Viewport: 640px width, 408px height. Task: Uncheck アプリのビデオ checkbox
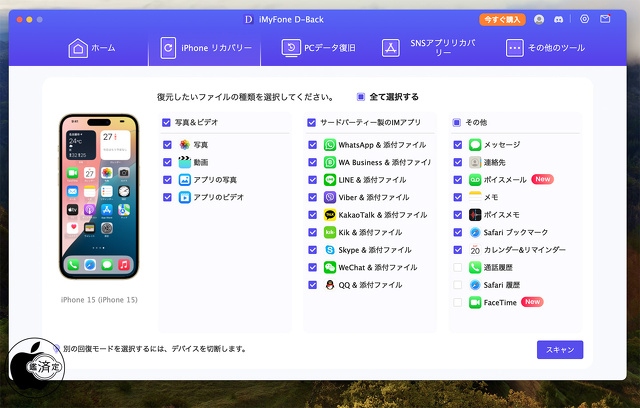167,197
